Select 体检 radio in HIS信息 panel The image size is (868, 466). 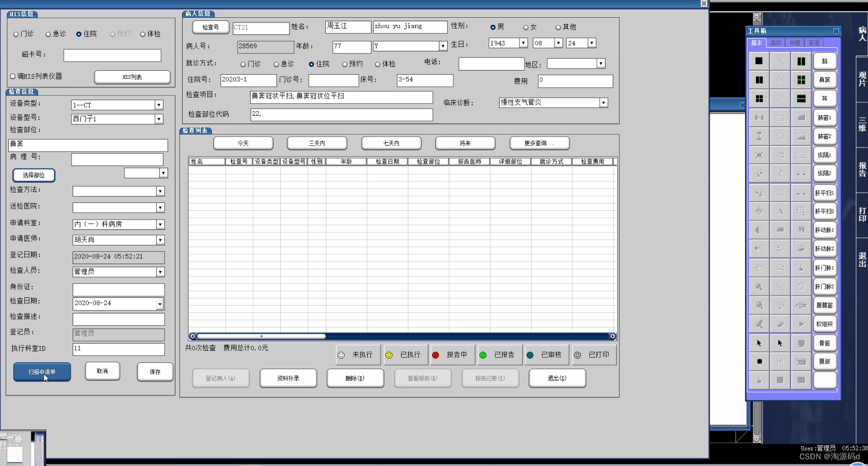143,34
